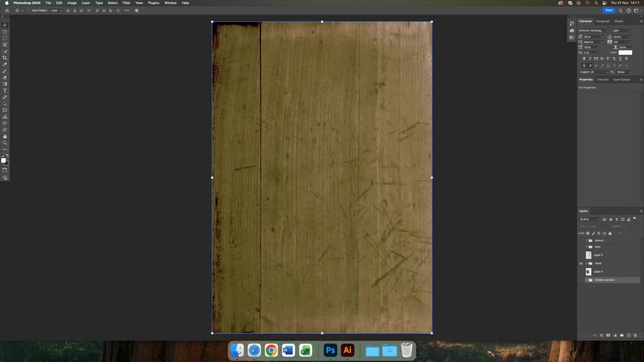The height and width of the screenshot is (362, 644).
Task: Click the delete layer trash icon
Action: pos(636,336)
